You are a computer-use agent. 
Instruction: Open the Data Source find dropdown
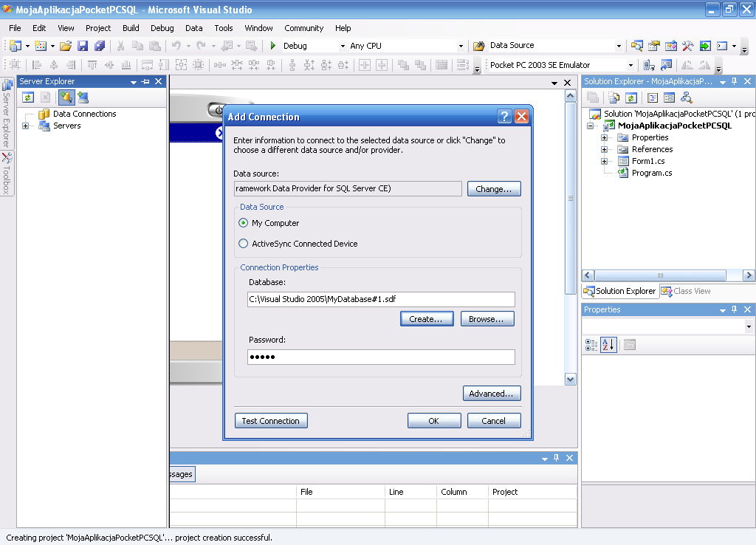(619, 47)
